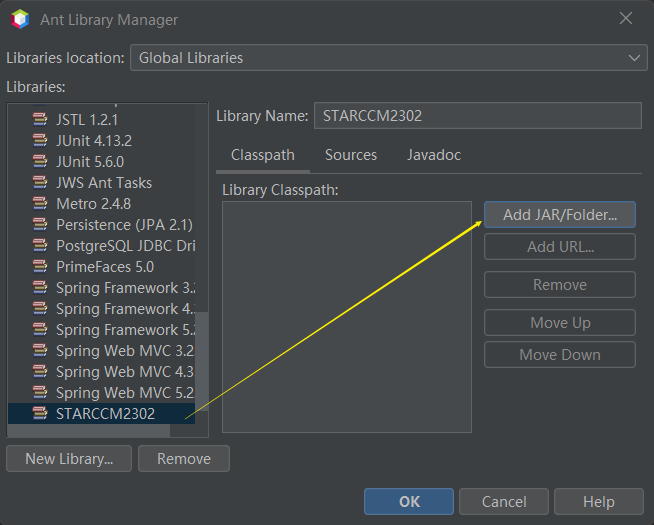Click the PostgreSQL JDBC Driver library icon
Screen dimensions: 654x525
click(x=40, y=245)
